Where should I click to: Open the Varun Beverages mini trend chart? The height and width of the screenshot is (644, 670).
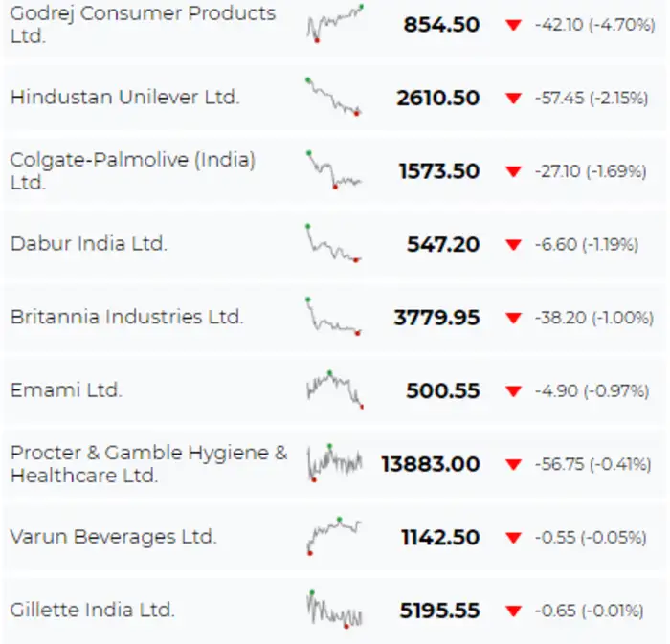pos(334,535)
